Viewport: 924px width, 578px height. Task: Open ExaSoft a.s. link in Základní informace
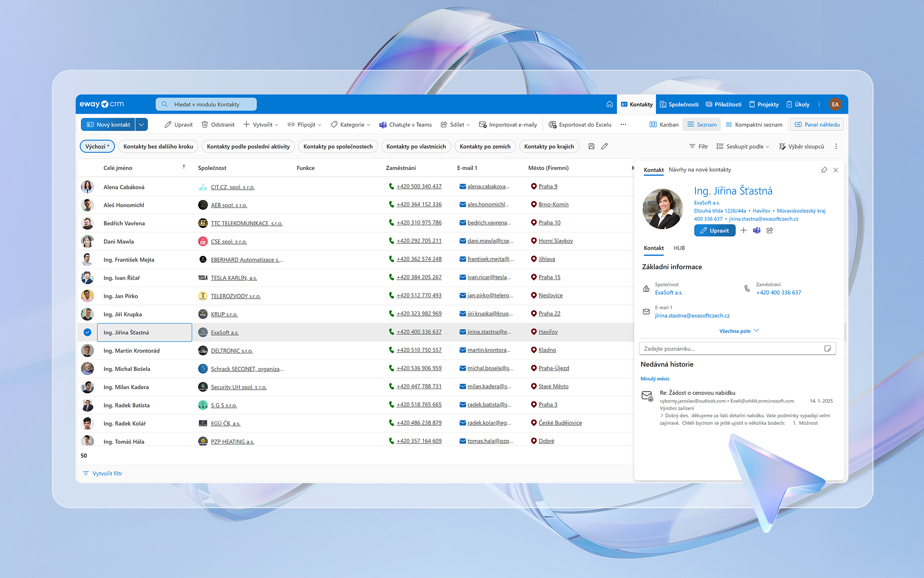(x=668, y=292)
